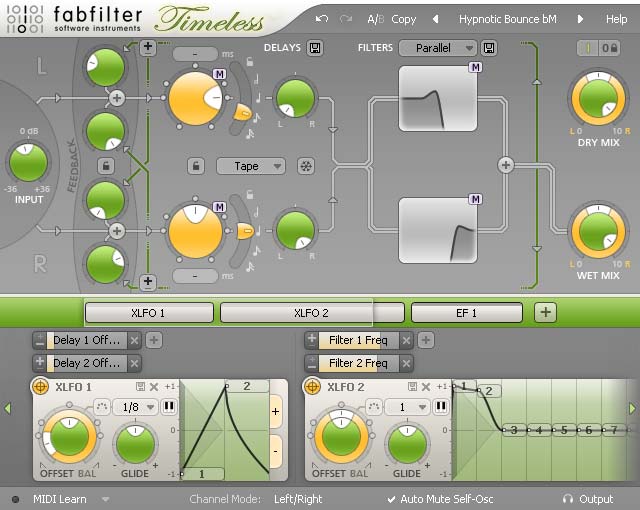Save XLFO 2 preset with disk icon
The image size is (640, 510).
click(x=412, y=387)
